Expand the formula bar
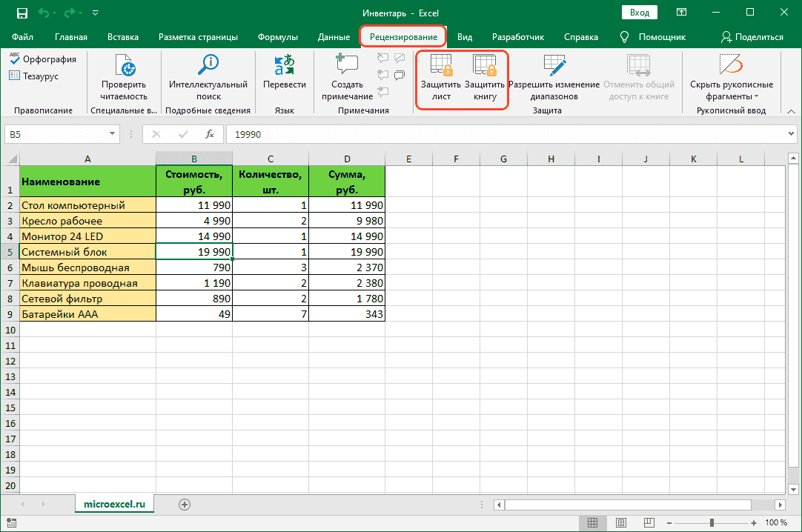The width and height of the screenshot is (802, 532). [791, 134]
